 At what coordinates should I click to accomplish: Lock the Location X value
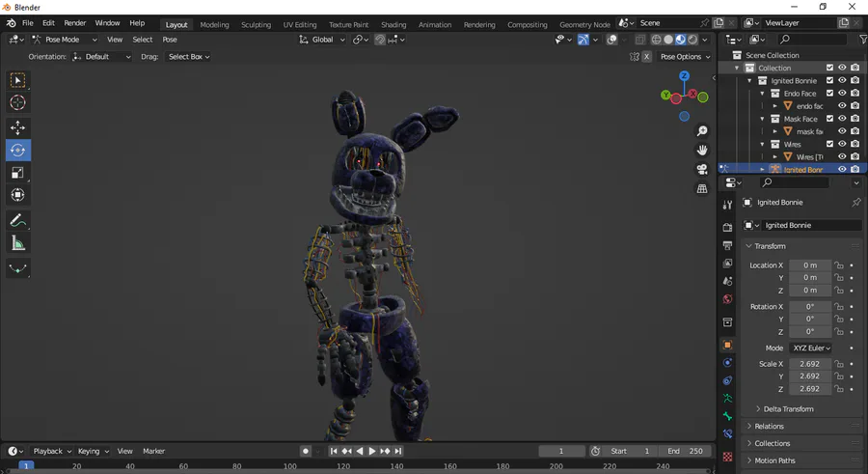tap(839, 265)
